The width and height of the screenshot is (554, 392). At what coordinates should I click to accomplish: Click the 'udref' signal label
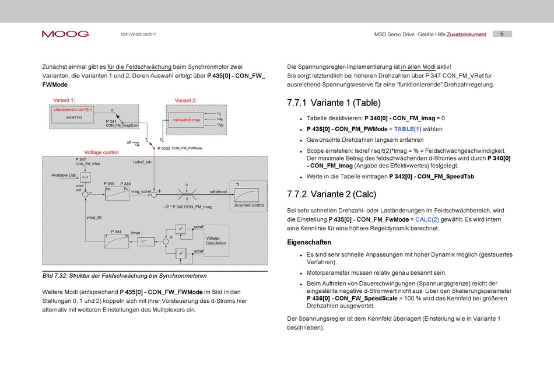[198, 226]
